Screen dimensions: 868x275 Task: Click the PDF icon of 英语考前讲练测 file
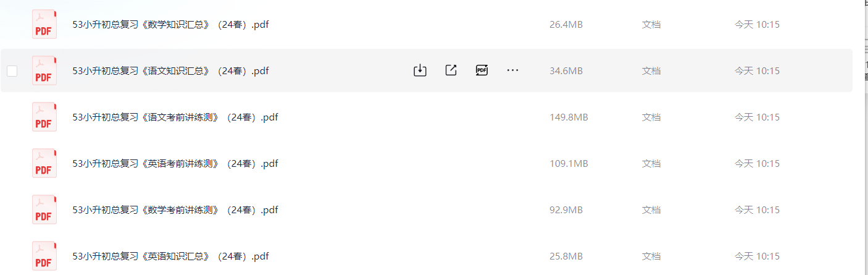point(44,163)
